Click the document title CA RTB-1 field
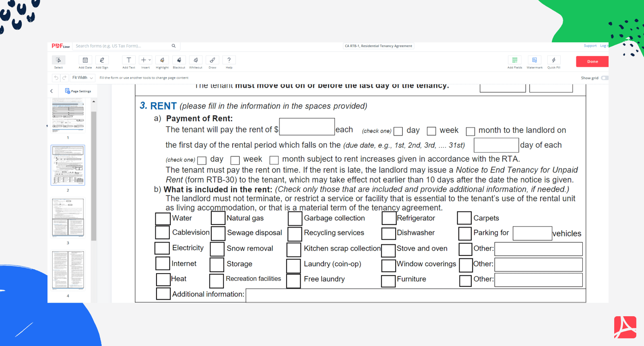644x346 pixels. click(378, 46)
